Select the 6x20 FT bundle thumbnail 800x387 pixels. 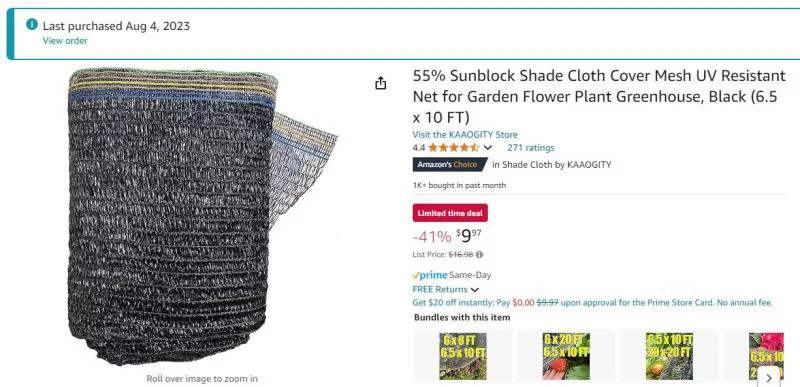click(566, 356)
